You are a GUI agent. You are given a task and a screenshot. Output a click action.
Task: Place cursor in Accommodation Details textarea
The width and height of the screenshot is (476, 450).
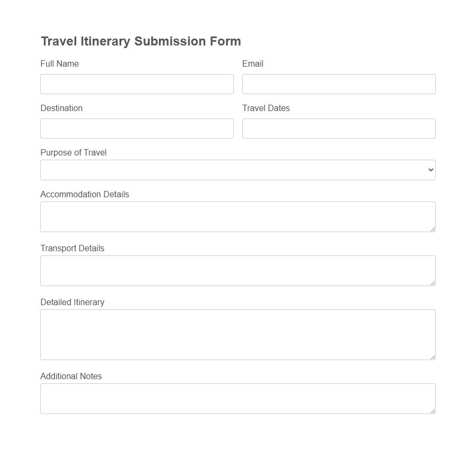(x=238, y=216)
